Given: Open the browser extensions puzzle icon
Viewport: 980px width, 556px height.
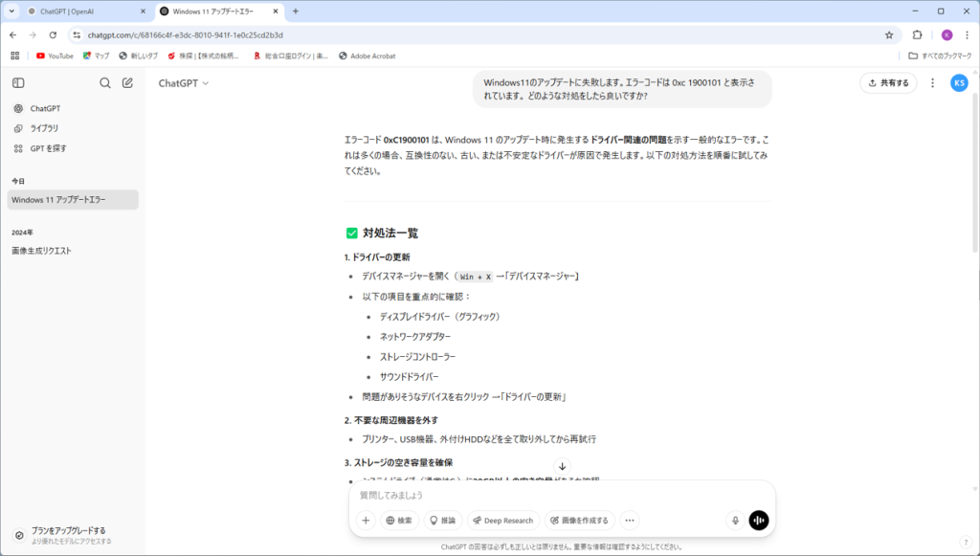Looking at the screenshot, I should pyautogui.click(x=917, y=34).
